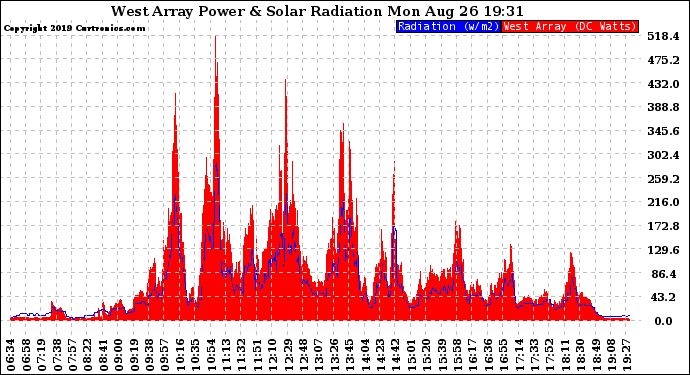Click the x-axis time label "15:20"
The height and width of the screenshot is (375, 690).
point(427,355)
